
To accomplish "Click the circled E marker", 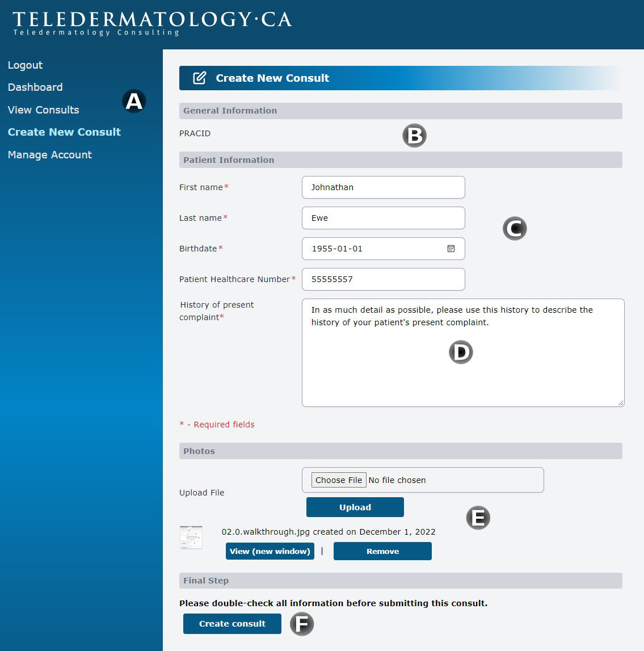I will click(x=478, y=518).
